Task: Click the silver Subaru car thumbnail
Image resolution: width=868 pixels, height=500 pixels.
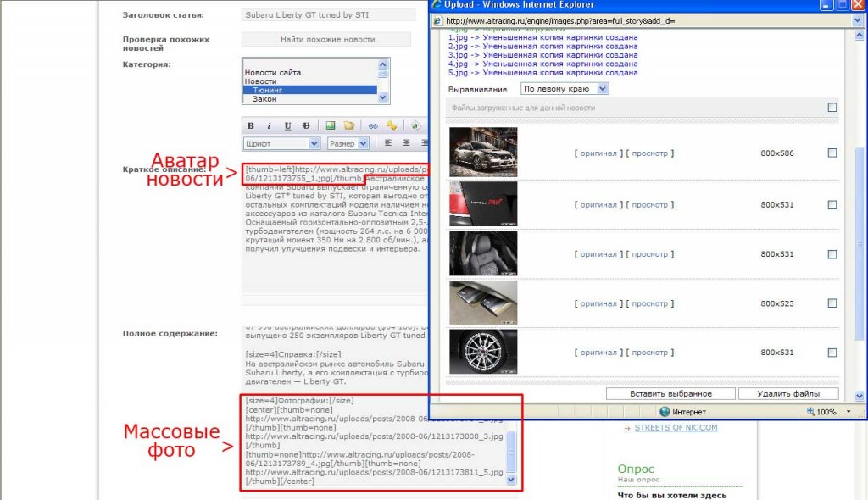Action: [x=483, y=153]
